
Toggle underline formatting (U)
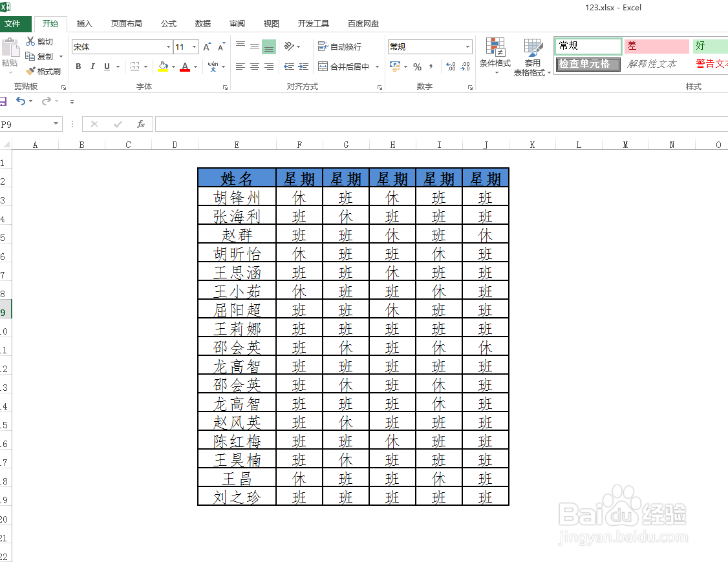click(107, 67)
